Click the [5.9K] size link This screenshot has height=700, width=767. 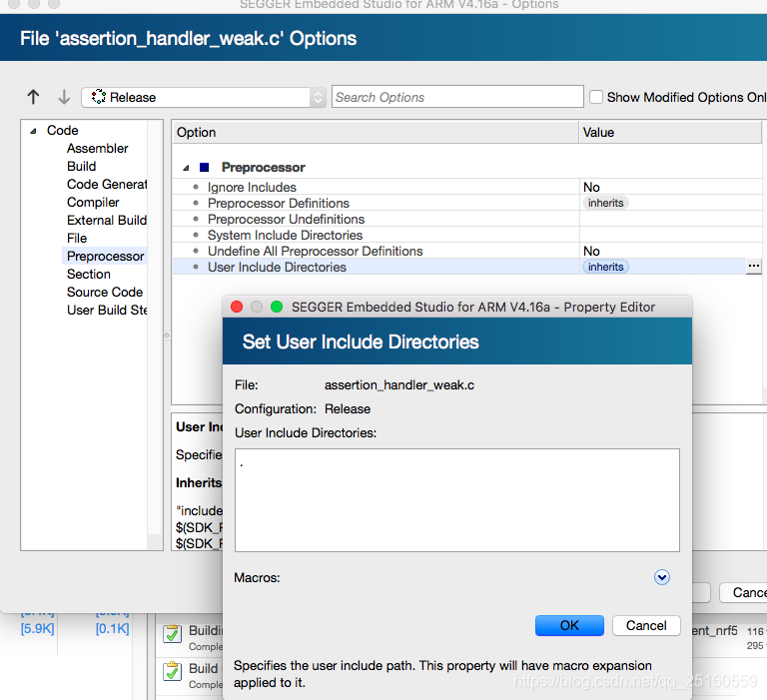38,628
